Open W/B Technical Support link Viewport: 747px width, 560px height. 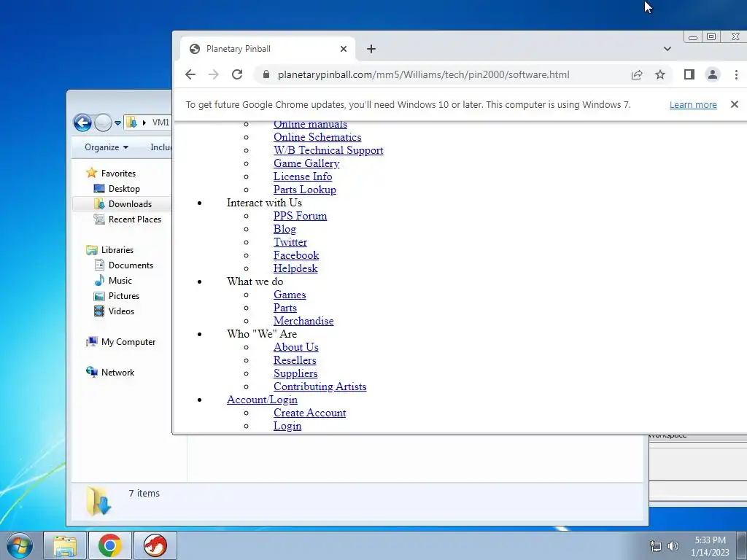click(x=328, y=150)
